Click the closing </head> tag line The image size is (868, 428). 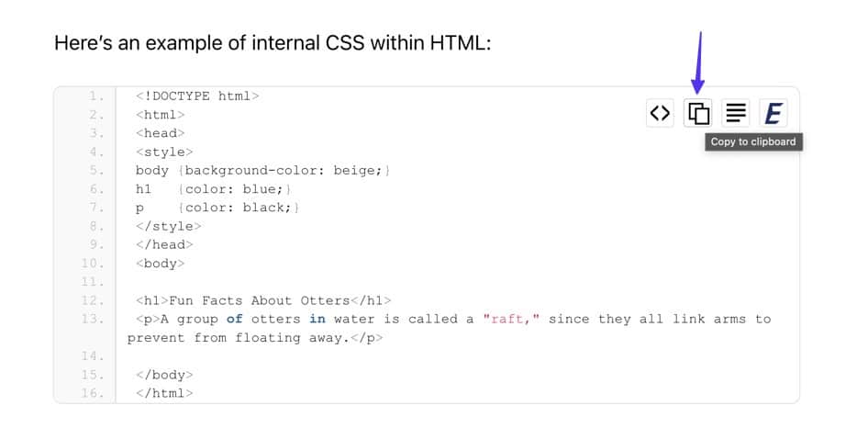[x=164, y=245]
